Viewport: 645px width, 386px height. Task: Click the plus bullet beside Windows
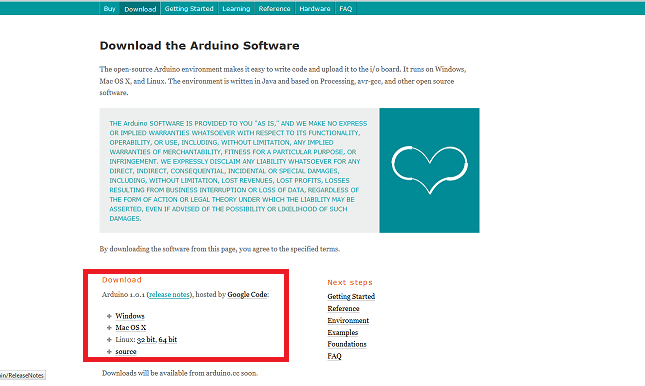click(109, 316)
